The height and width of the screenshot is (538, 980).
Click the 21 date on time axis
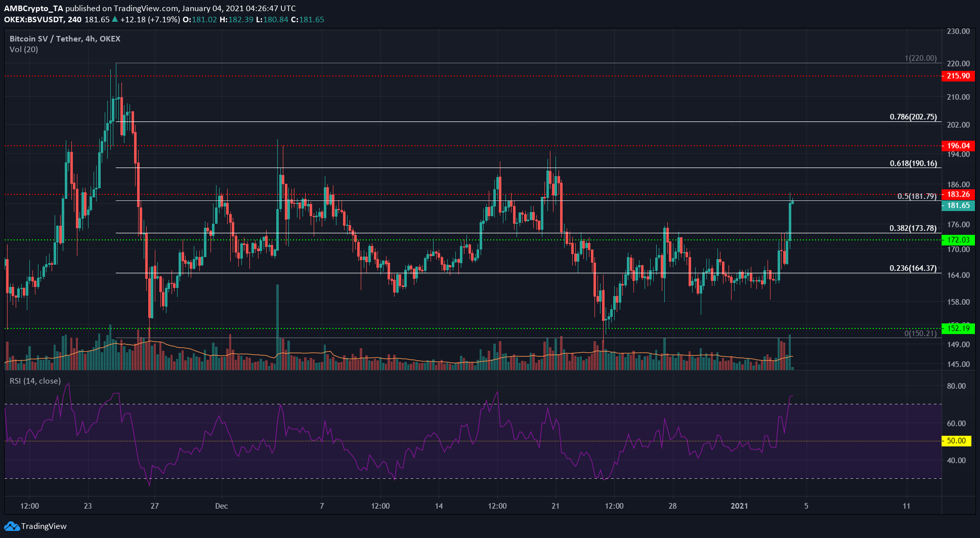pos(556,506)
